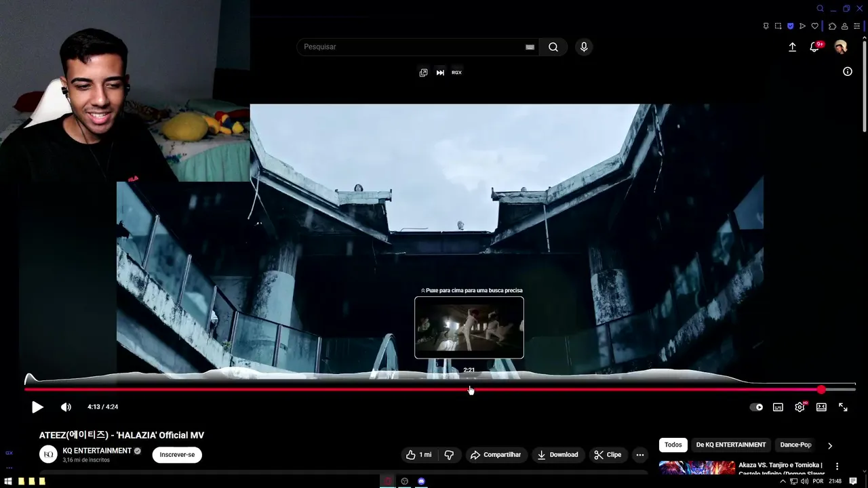Click the Compartilhar button
This screenshot has height=488, width=868.
coord(496,455)
